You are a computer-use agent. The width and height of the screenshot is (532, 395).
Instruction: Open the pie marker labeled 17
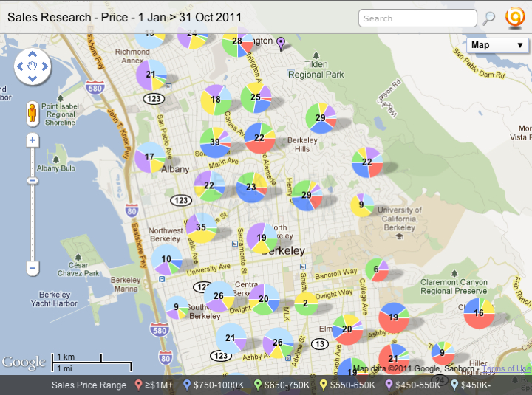(x=149, y=157)
